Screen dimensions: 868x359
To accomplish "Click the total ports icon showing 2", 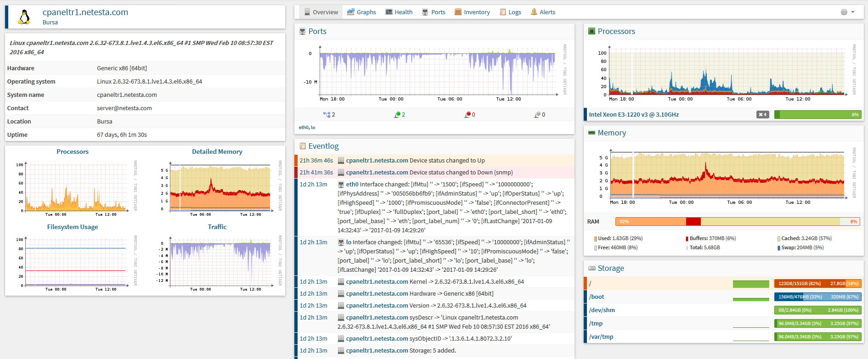I will (x=327, y=114).
